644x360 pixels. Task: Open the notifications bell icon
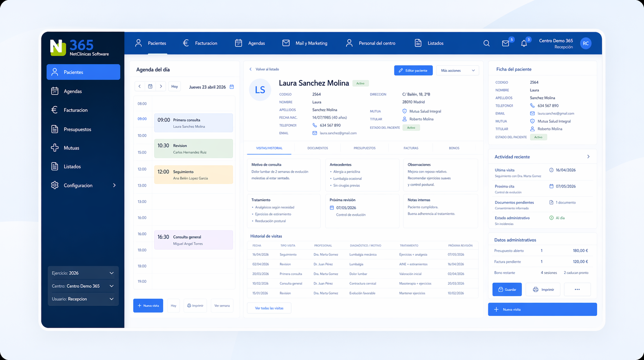pos(524,43)
